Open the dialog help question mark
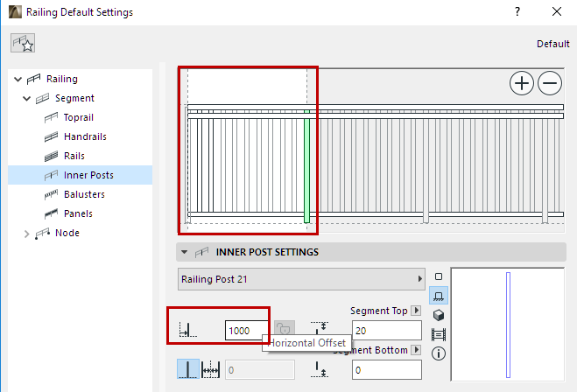577x392 pixels. coord(517,11)
